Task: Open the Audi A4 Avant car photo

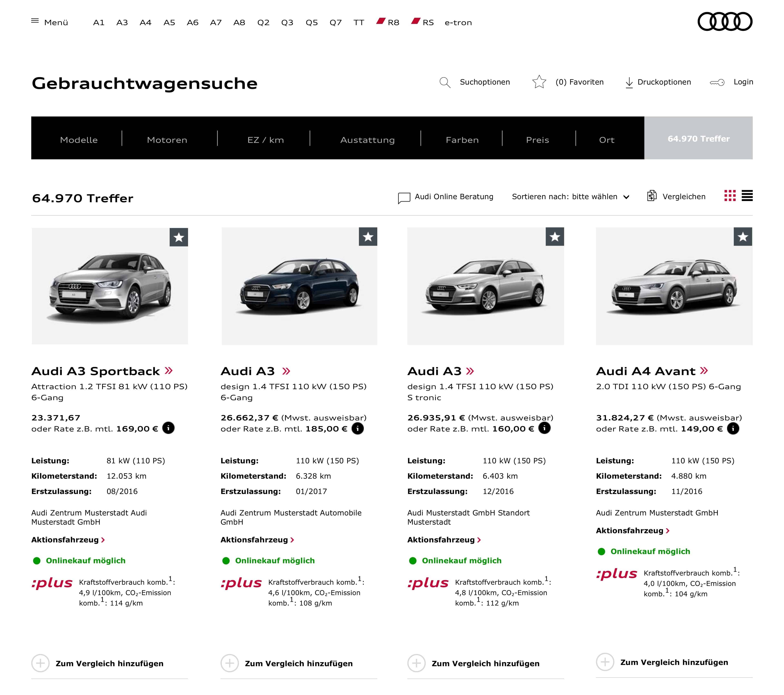Action: [674, 286]
